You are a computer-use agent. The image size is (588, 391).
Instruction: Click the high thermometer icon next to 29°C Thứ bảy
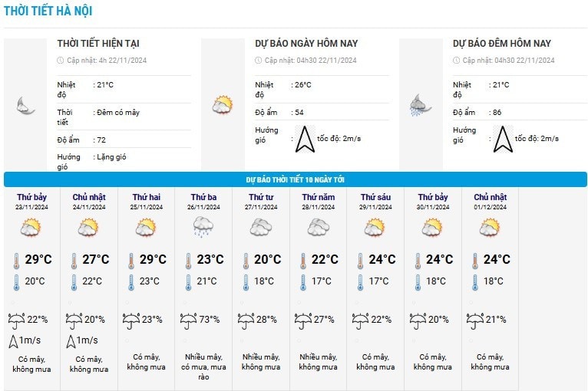pos(16,261)
